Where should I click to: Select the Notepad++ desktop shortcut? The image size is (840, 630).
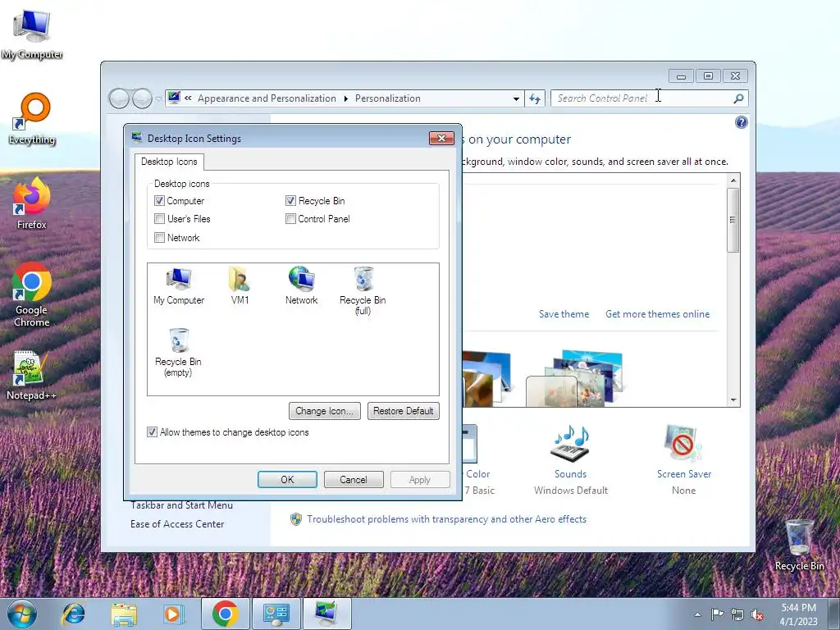click(x=31, y=375)
